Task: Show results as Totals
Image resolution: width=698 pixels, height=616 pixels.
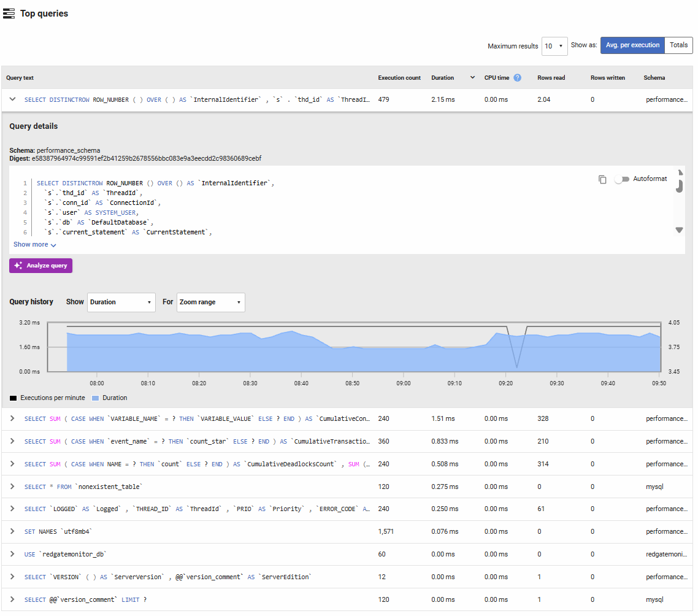Action: pyautogui.click(x=678, y=45)
